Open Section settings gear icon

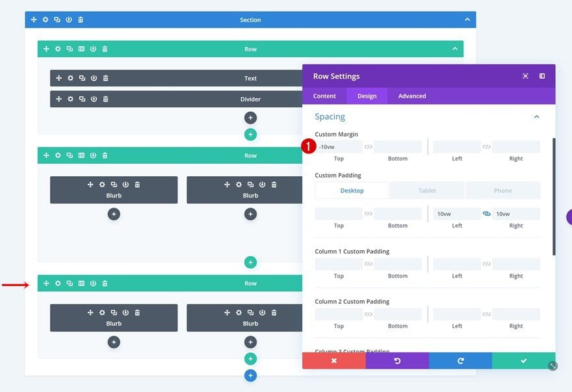(45, 20)
